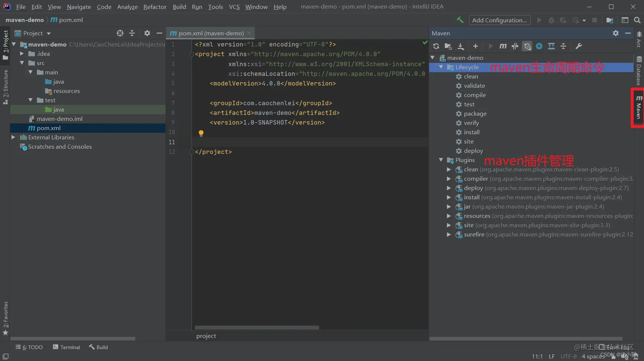Click the maven-demo breadcrumb

click(25, 20)
